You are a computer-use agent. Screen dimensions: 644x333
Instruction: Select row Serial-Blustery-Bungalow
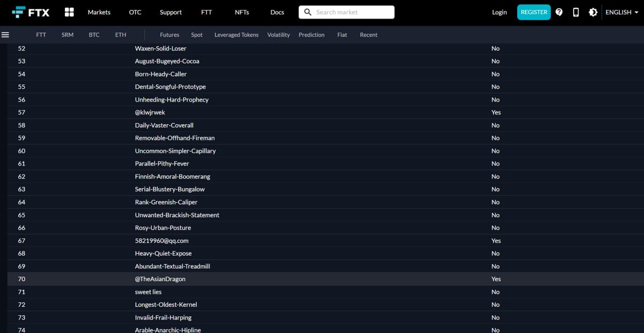[x=326, y=189]
